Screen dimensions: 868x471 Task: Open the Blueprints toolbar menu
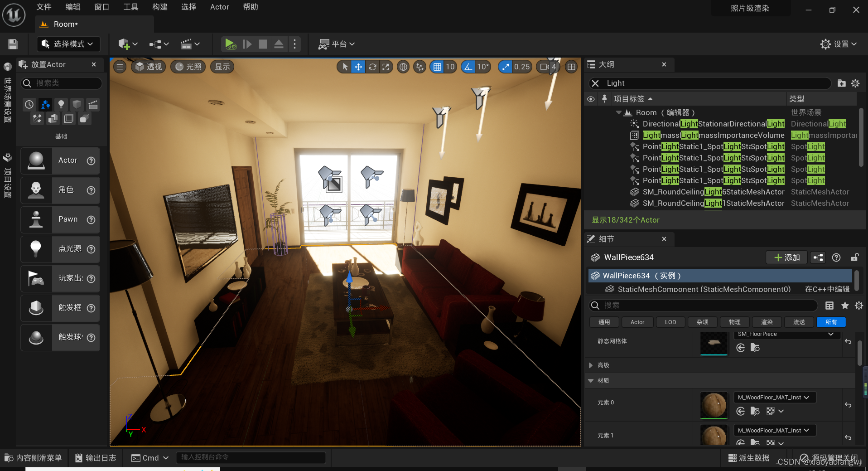159,44
